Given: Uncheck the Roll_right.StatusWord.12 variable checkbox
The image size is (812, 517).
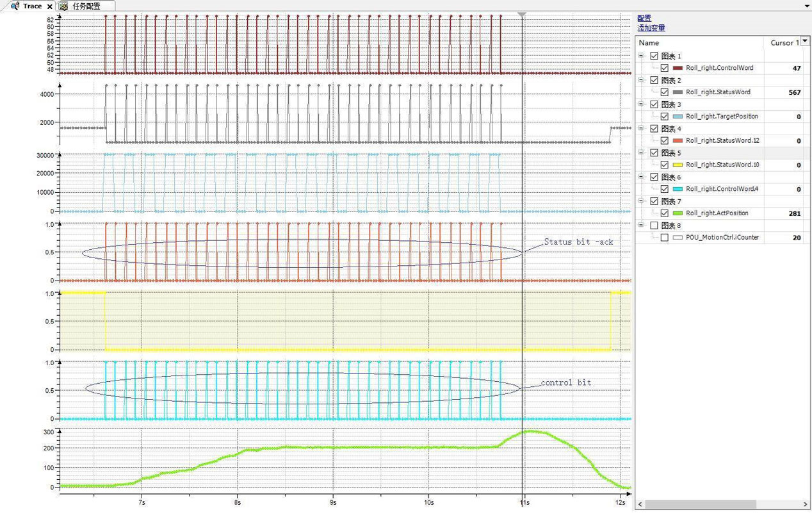Looking at the screenshot, I should tap(665, 140).
